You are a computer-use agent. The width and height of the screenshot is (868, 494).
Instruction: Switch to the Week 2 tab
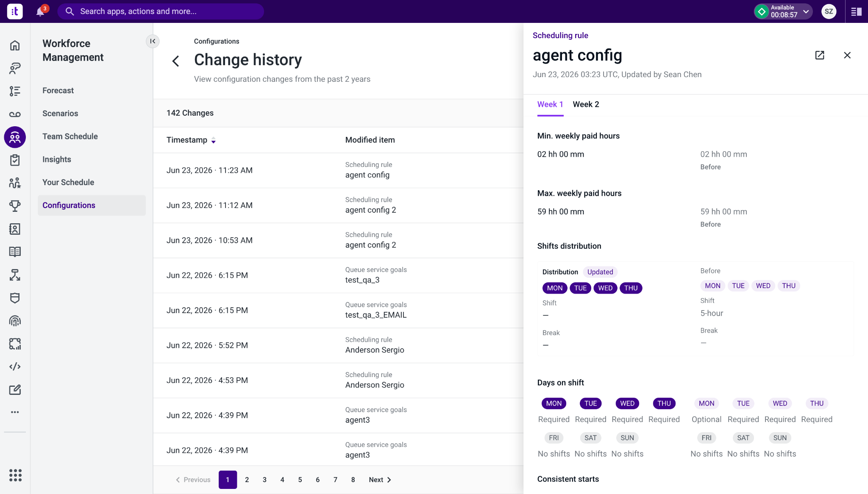click(586, 105)
